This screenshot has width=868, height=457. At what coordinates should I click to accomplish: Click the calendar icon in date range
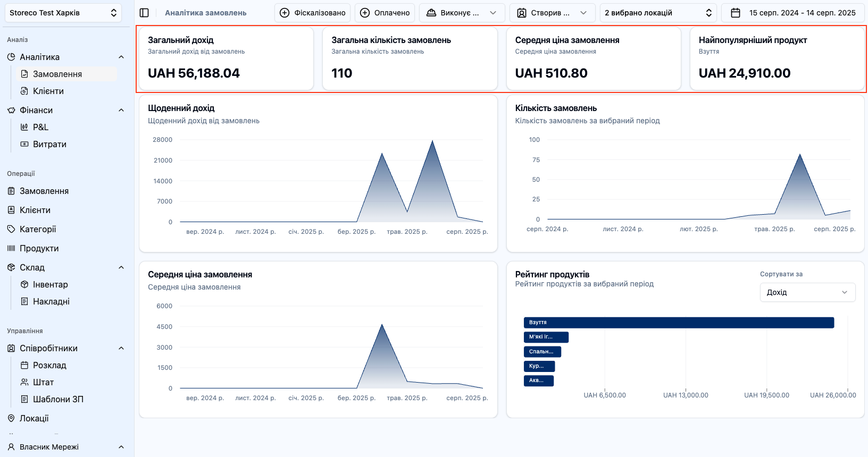(x=736, y=13)
